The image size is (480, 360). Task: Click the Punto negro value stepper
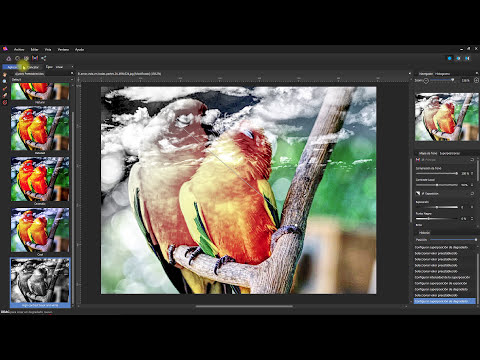(x=472, y=219)
